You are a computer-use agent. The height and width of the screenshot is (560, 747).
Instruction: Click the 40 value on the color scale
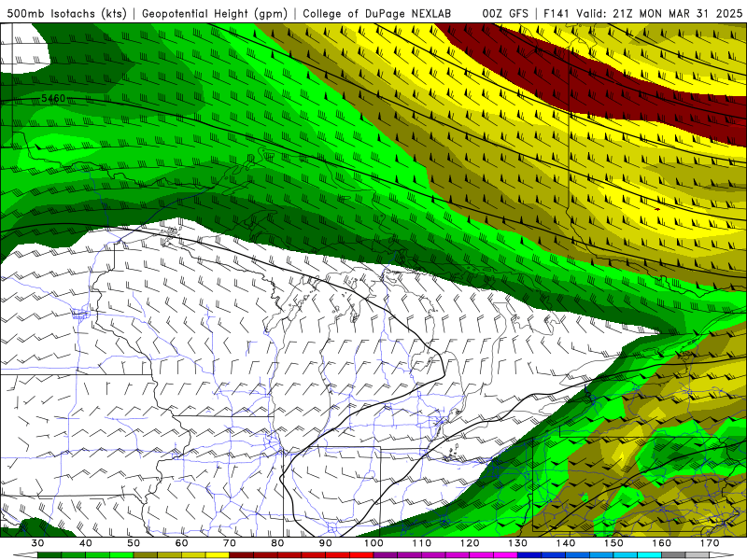(85, 543)
